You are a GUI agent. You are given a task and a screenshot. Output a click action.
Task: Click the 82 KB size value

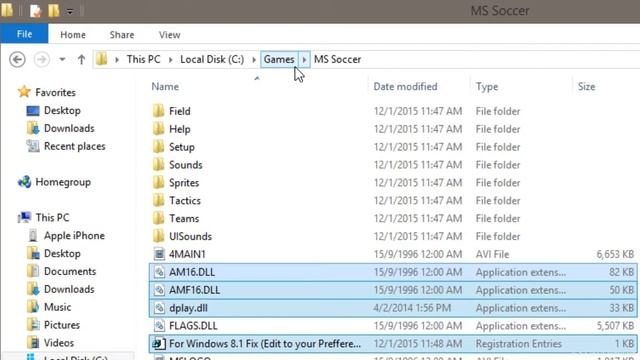click(622, 272)
